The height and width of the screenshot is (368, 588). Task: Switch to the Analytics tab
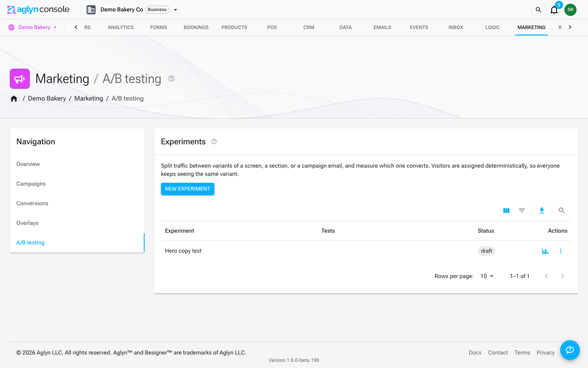(x=121, y=27)
